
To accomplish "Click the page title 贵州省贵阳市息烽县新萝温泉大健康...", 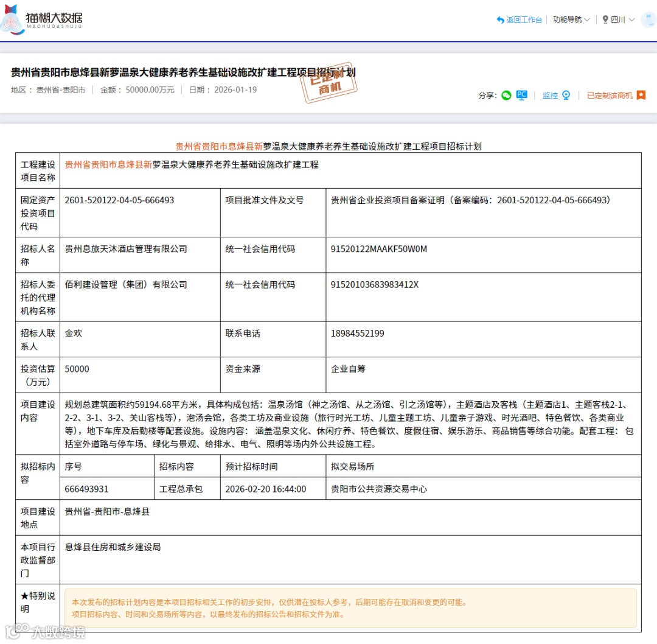I will coord(183,72).
